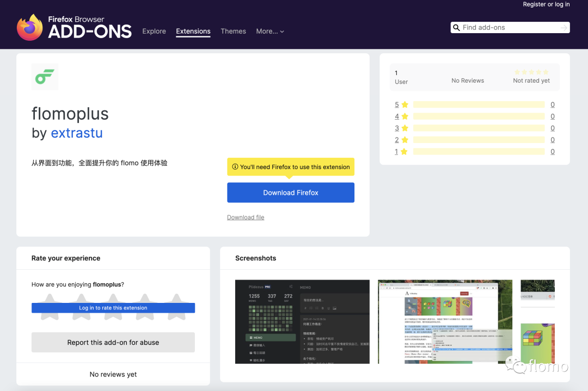Open author extrastu's profile
The height and width of the screenshot is (391, 588).
click(77, 133)
